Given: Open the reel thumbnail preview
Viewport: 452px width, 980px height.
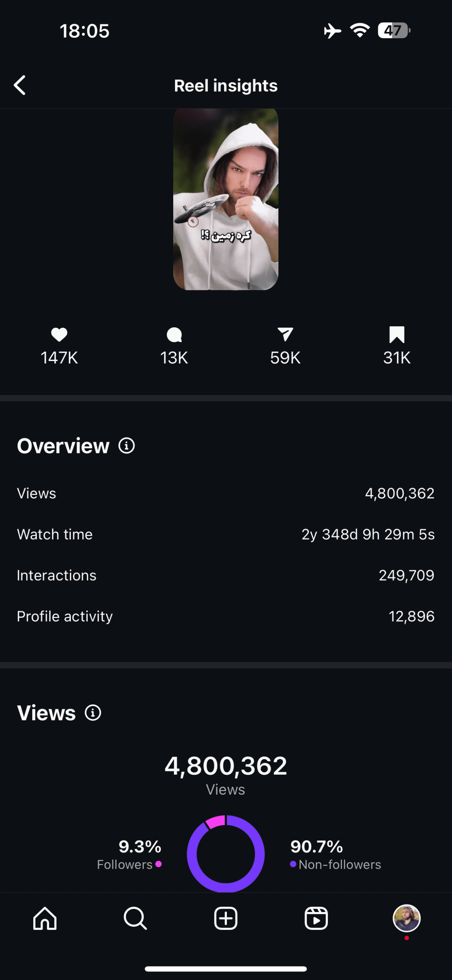Looking at the screenshot, I should [226, 199].
